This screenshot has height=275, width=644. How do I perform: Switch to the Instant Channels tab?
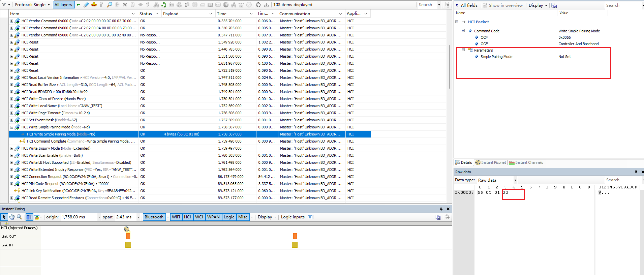point(526,162)
